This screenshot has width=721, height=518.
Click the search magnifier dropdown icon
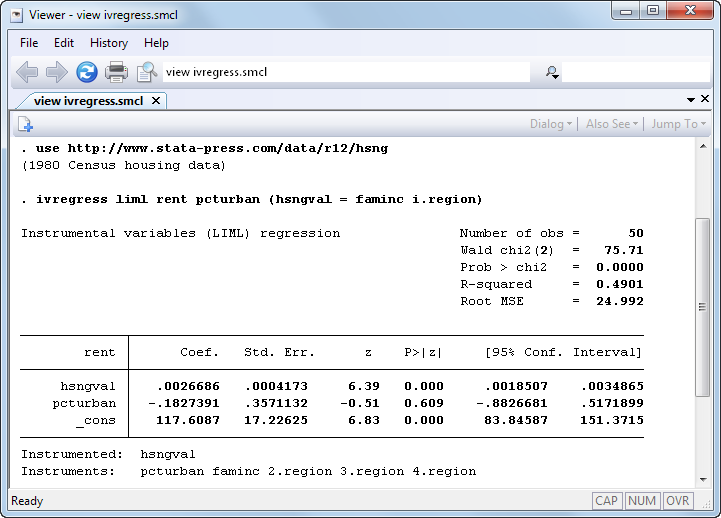552,72
